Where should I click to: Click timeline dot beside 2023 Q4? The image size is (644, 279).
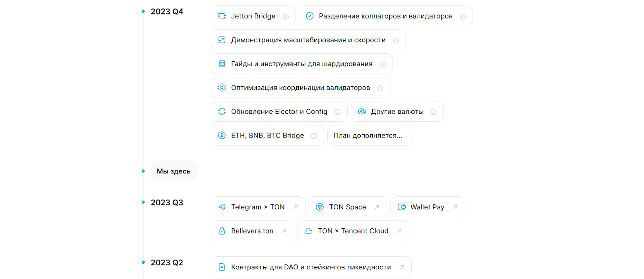tap(143, 11)
